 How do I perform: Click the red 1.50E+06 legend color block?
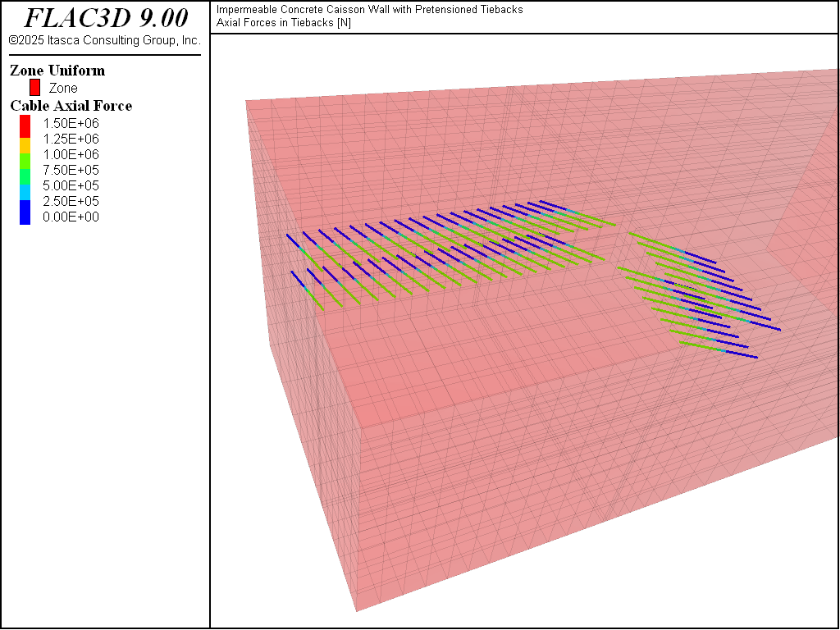point(25,127)
